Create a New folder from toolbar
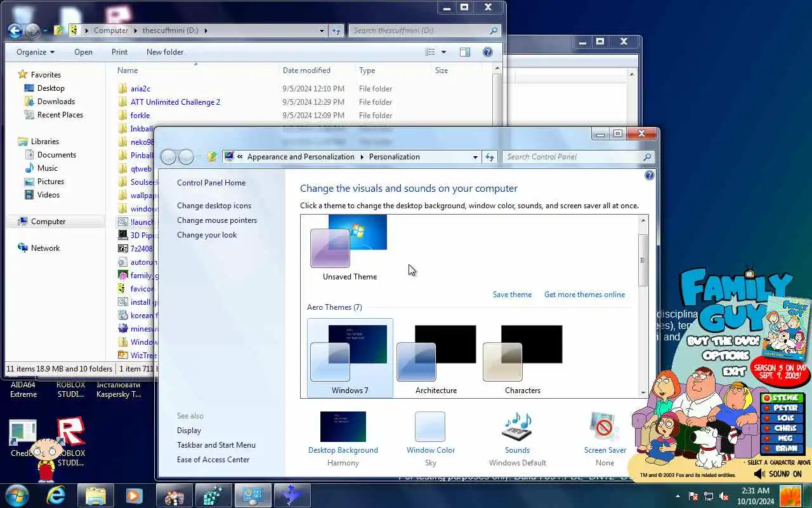Viewport: 812px width, 508px height. [x=165, y=52]
